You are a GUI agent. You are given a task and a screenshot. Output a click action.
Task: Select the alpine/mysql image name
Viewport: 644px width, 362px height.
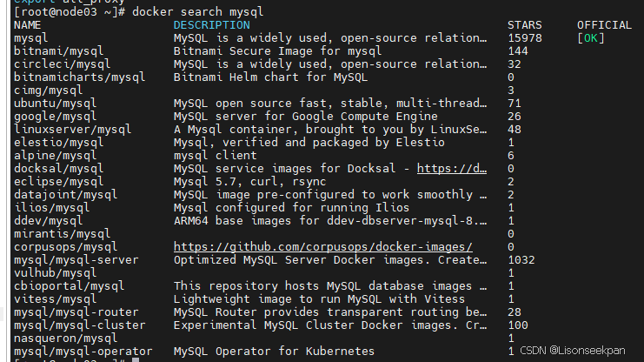coord(55,156)
